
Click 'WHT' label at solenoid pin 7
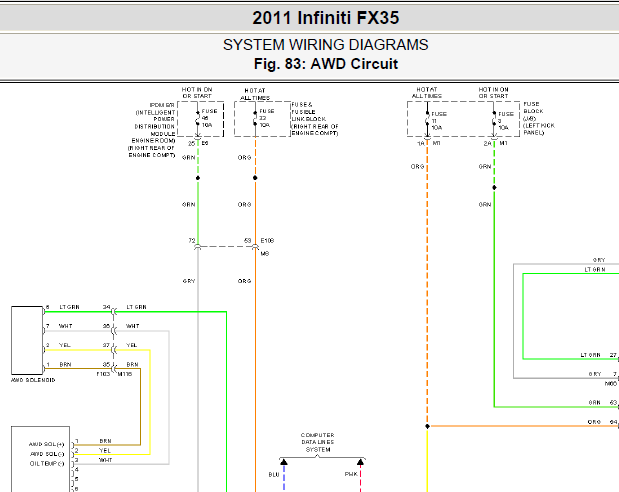coord(66,326)
